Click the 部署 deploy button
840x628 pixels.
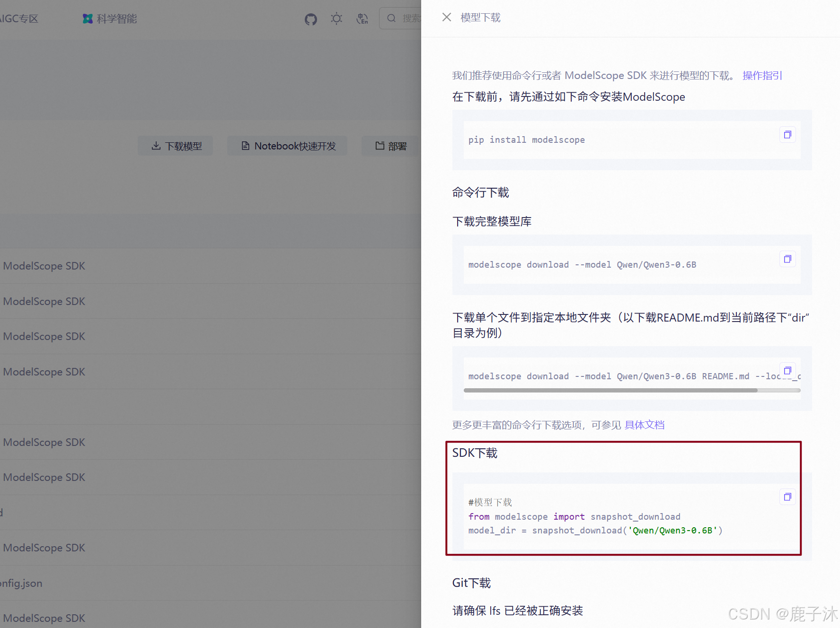point(391,146)
